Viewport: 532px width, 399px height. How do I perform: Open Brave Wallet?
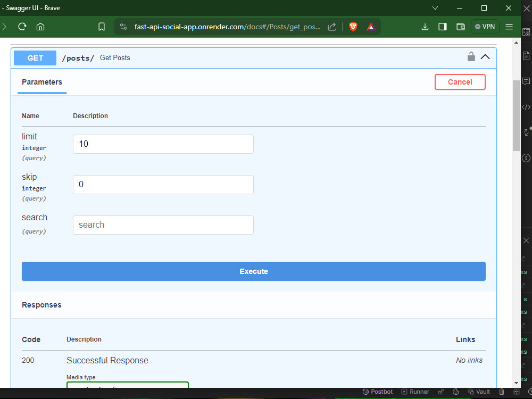pos(460,27)
